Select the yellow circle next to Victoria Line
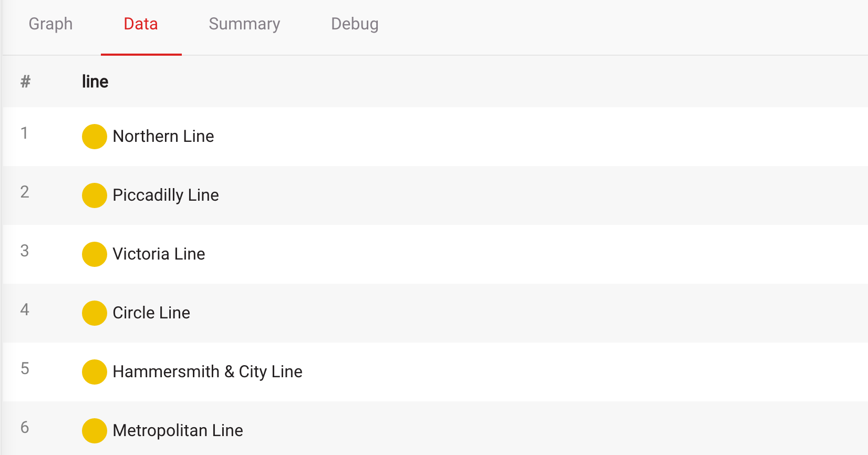 pos(95,254)
